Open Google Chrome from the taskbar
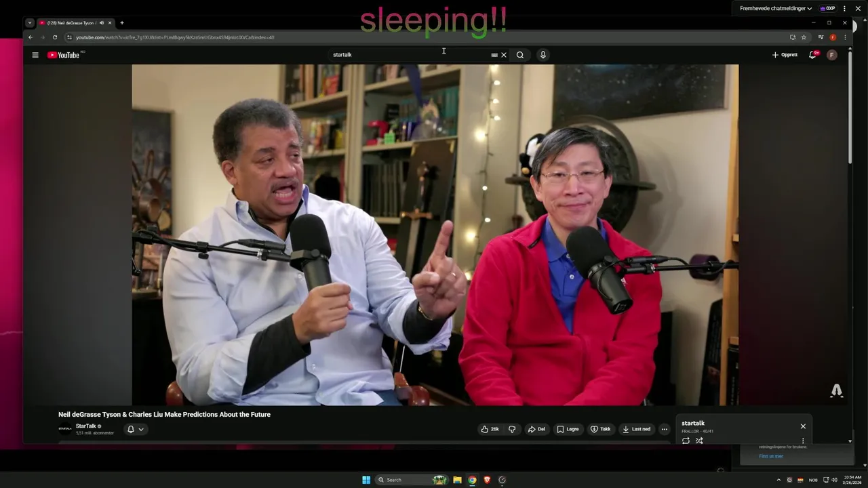The height and width of the screenshot is (488, 868). [472, 480]
